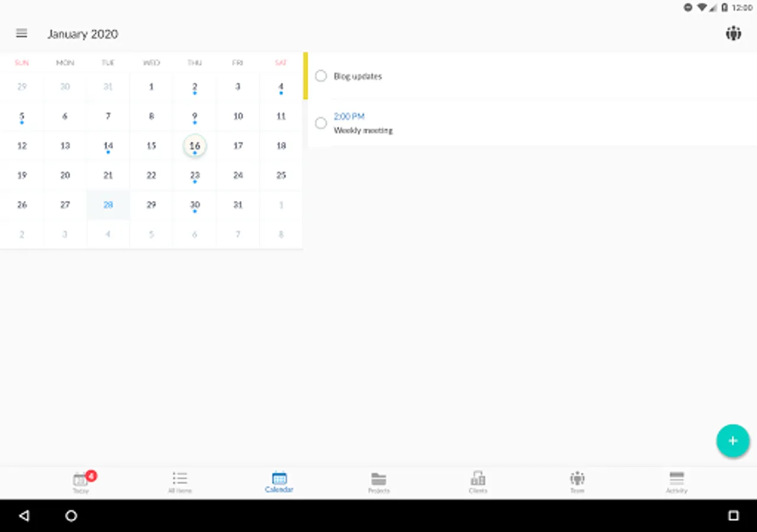757x532 pixels.
Task: Select day 15 in the calendar
Action: [151, 146]
